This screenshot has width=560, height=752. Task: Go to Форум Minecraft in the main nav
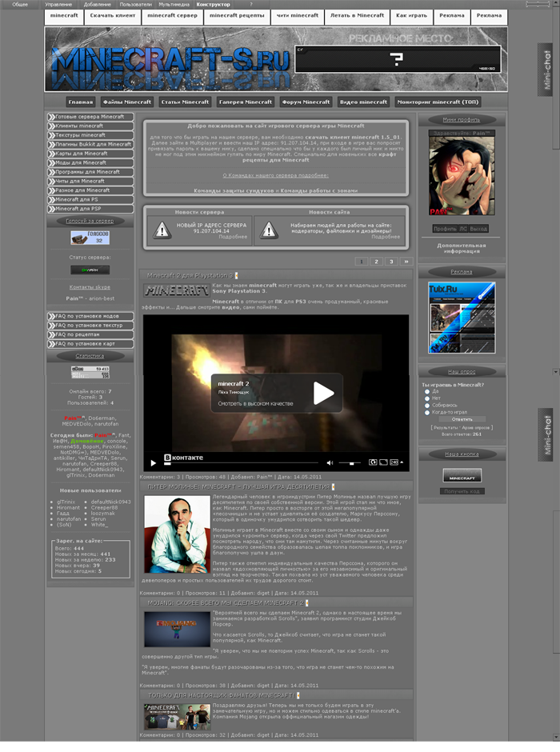(x=306, y=102)
